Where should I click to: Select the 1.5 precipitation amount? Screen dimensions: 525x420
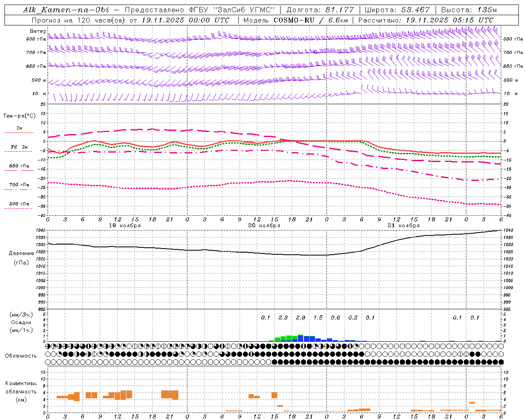(318, 317)
